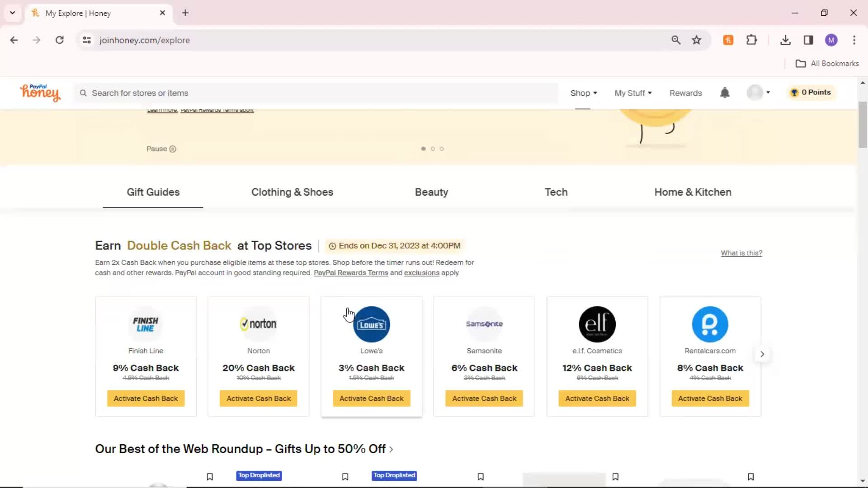Click the Finish Line store logo

tap(146, 324)
